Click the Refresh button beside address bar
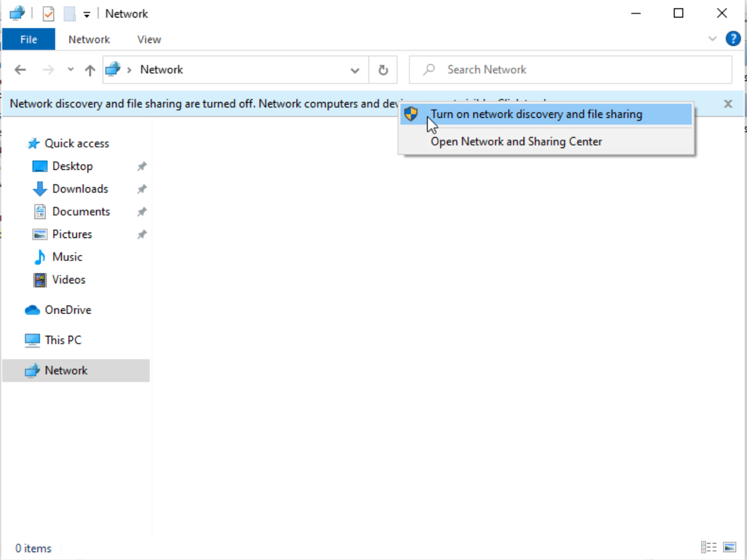Viewport: 747px width, 560px height. (383, 70)
